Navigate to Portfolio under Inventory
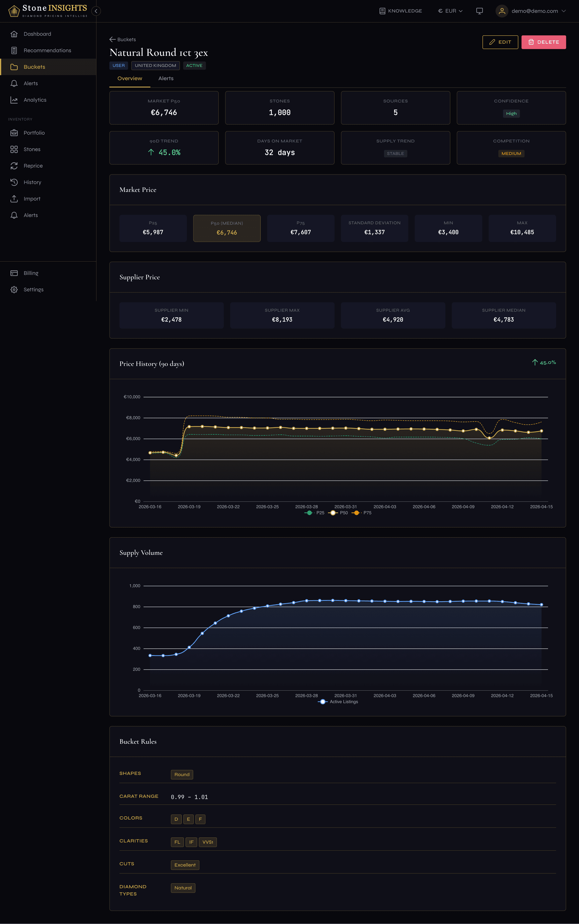579x924 pixels. tap(34, 133)
